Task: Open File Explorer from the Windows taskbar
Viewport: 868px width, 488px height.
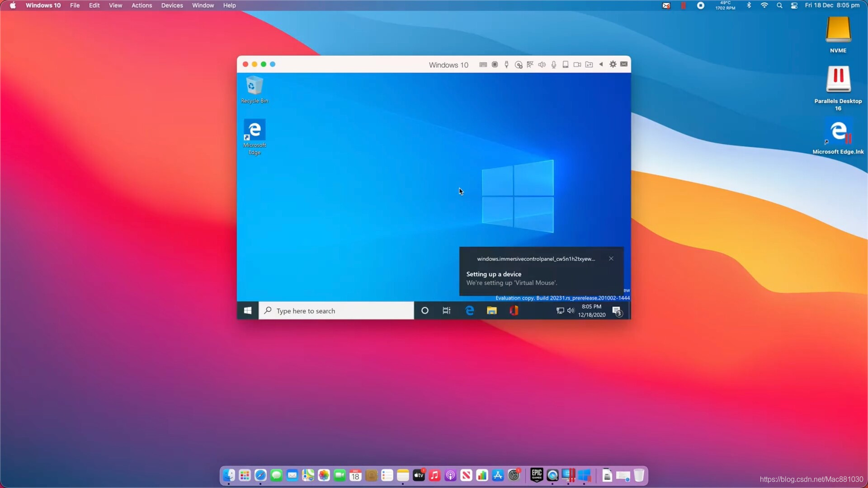Action: point(491,310)
